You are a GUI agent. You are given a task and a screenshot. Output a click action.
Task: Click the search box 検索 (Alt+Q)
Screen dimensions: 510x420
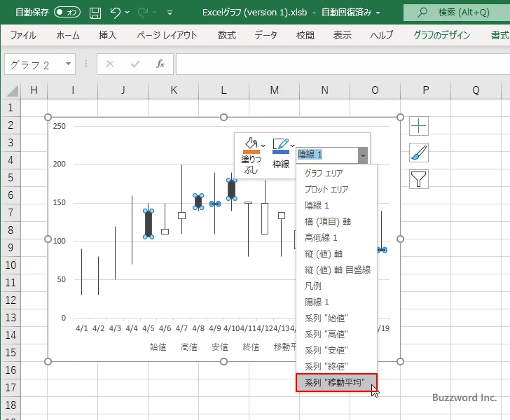point(456,13)
